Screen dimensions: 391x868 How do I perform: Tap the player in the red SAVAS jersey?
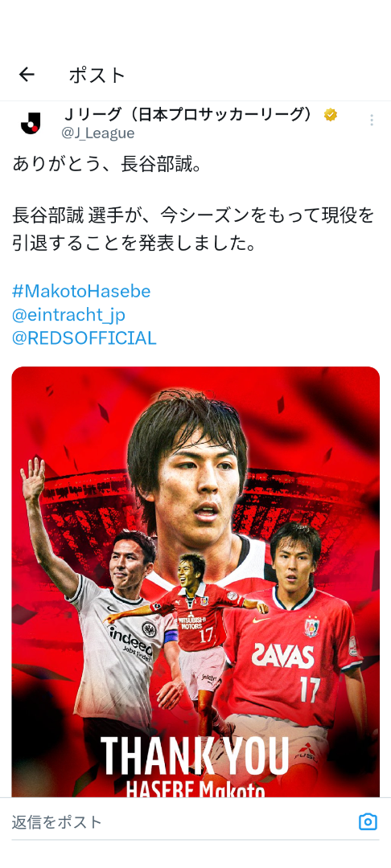[294, 637]
